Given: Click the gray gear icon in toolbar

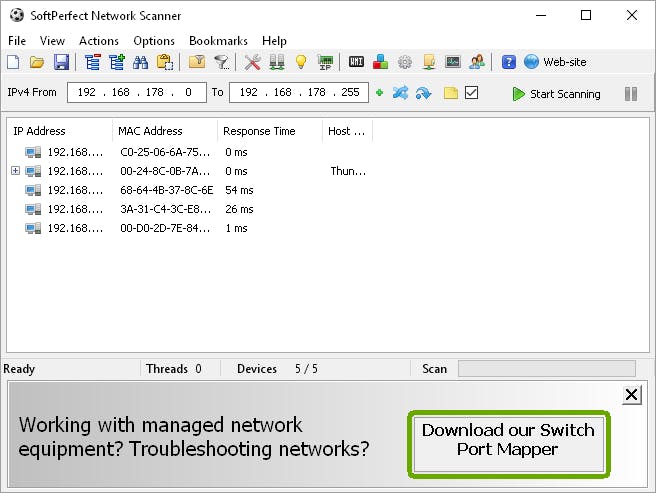Looking at the screenshot, I should [x=405, y=62].
